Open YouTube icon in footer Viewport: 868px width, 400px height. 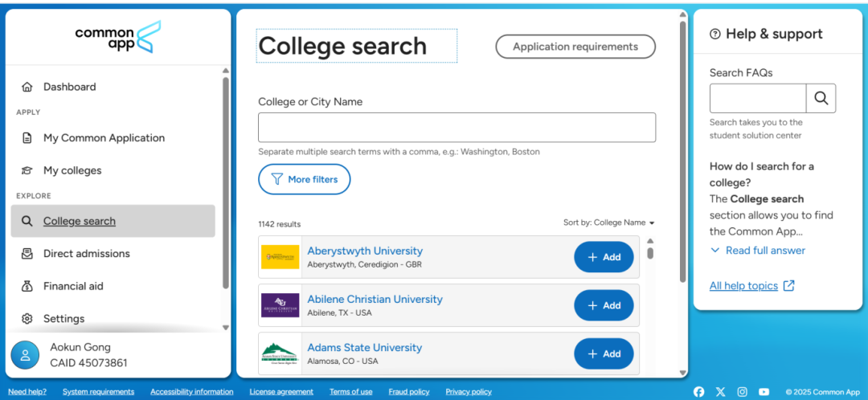[764, 392]
